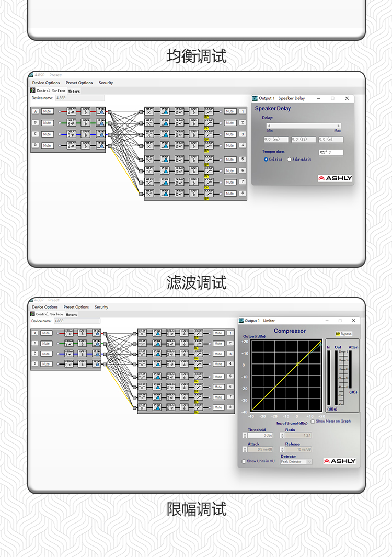Click the Delay slider Max arrow
The width and height of the screenshot is (392, 557).
(x=339, y=126)
